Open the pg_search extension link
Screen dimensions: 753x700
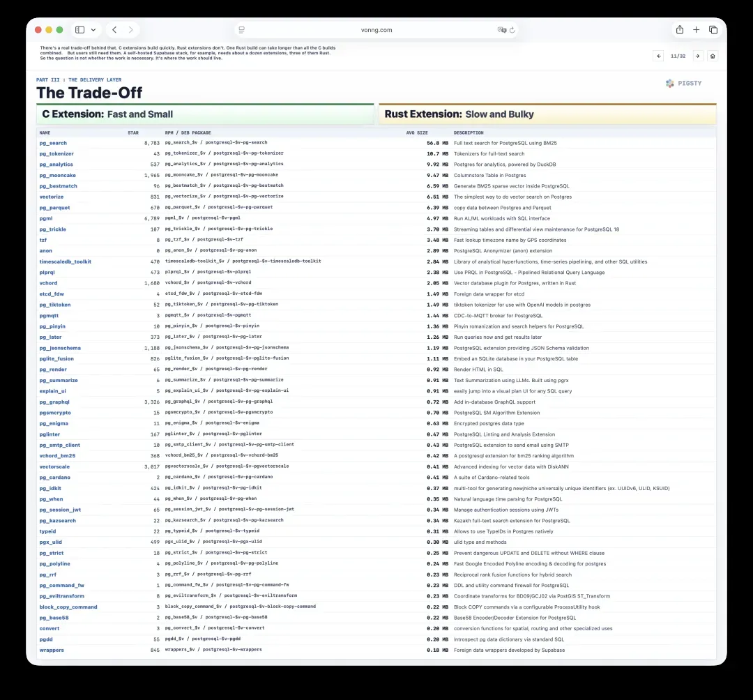pos(53,143)
